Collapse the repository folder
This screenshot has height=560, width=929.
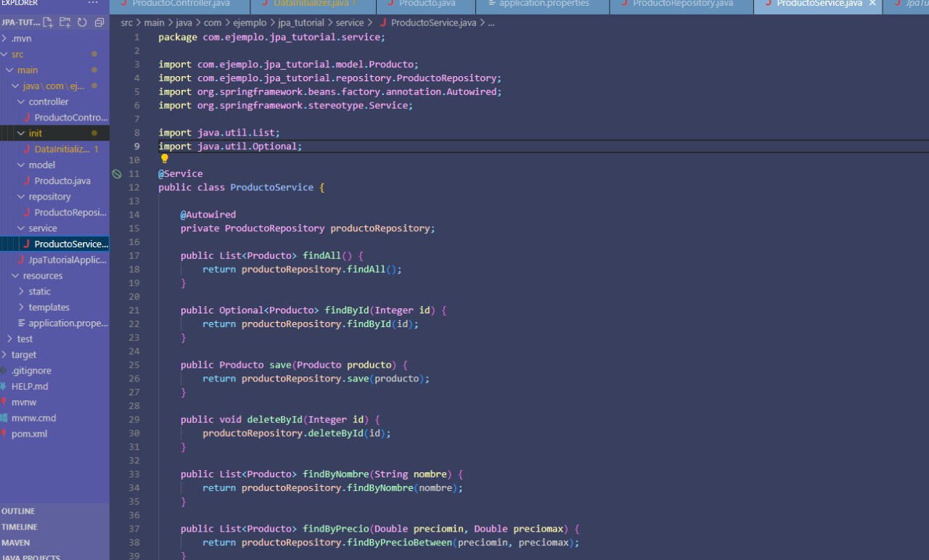click(22, 197)
